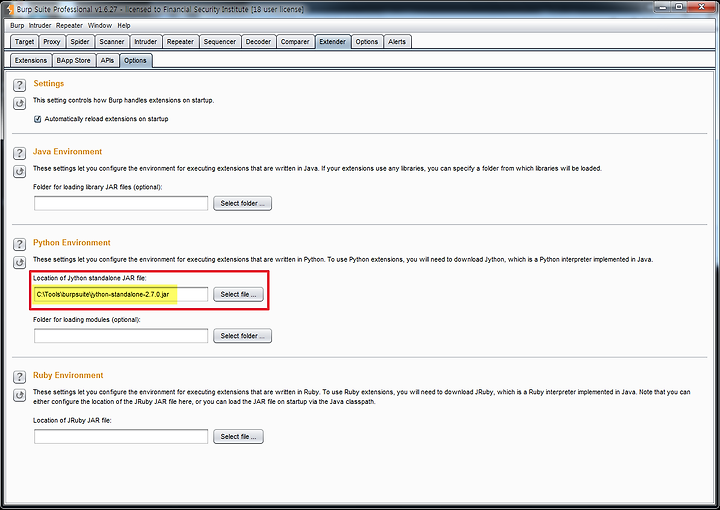Focus the Jython standalone JAR location field
This screenshot has height=510, width=720.
pyautogui.click(x=121, y=294)
